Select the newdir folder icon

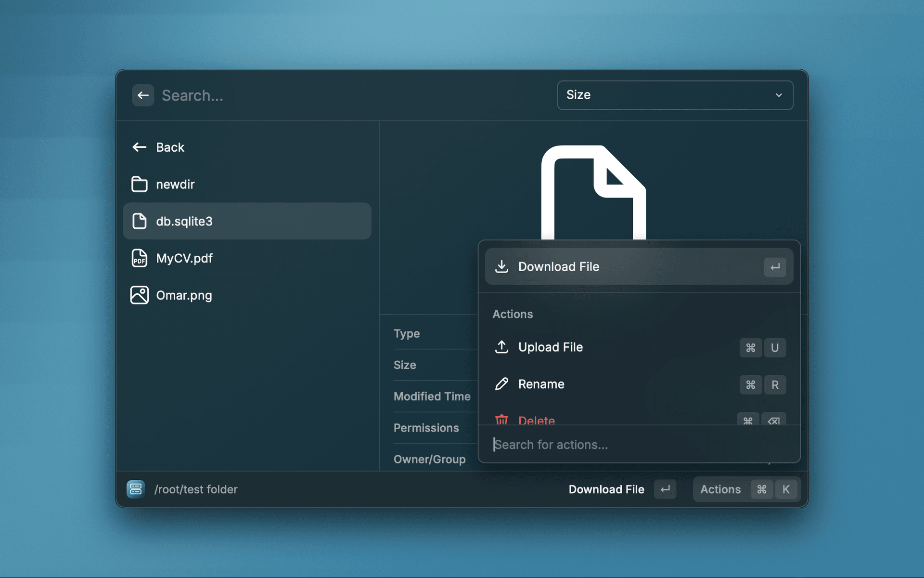(x=139, y=184)
